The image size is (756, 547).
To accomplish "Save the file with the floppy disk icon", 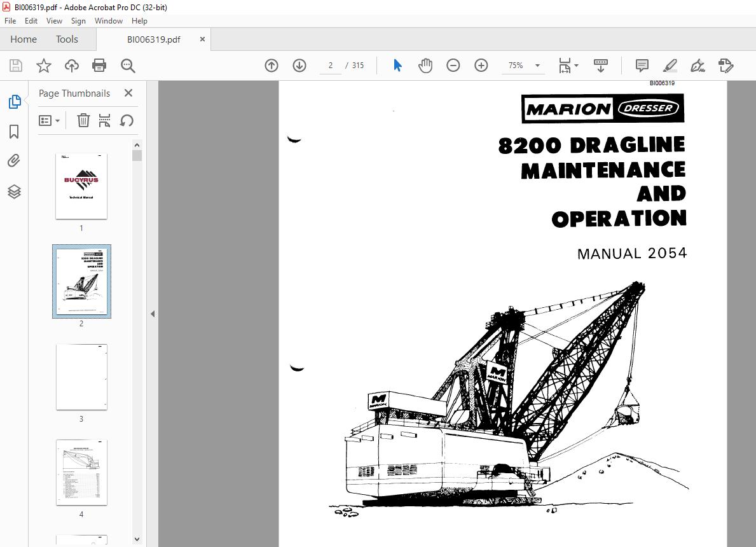I will [x=16, y=66].
